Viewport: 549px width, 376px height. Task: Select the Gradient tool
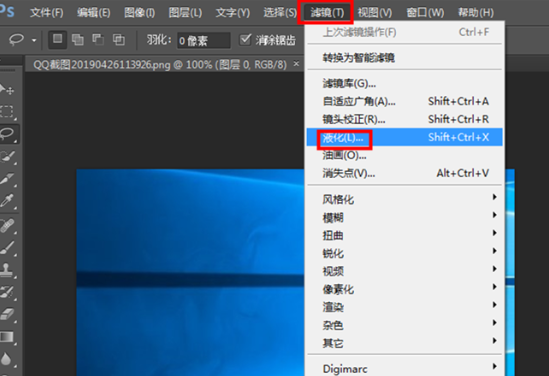pos(7,336)
